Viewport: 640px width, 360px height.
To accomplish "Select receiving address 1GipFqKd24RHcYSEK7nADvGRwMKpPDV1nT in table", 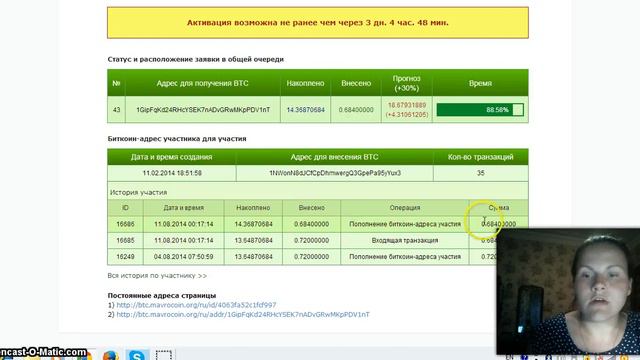I will pyautogui.click(x=203, y=110).
